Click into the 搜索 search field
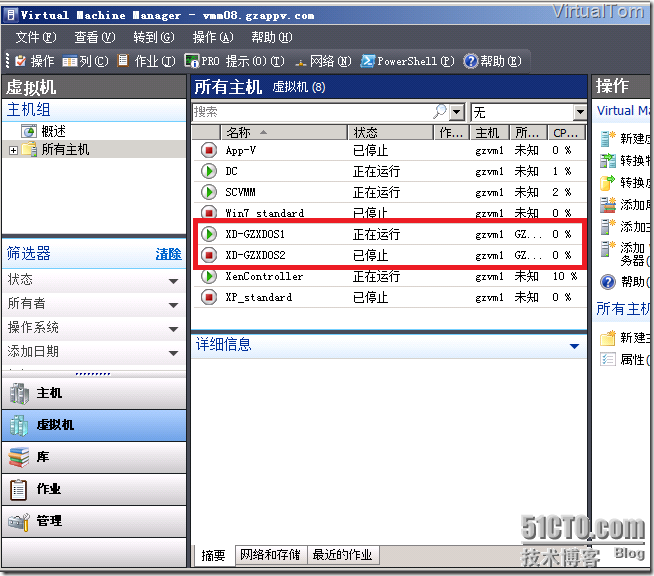Image resolution: width=654 pixels, height=576 pixels. tap(312, 112)
